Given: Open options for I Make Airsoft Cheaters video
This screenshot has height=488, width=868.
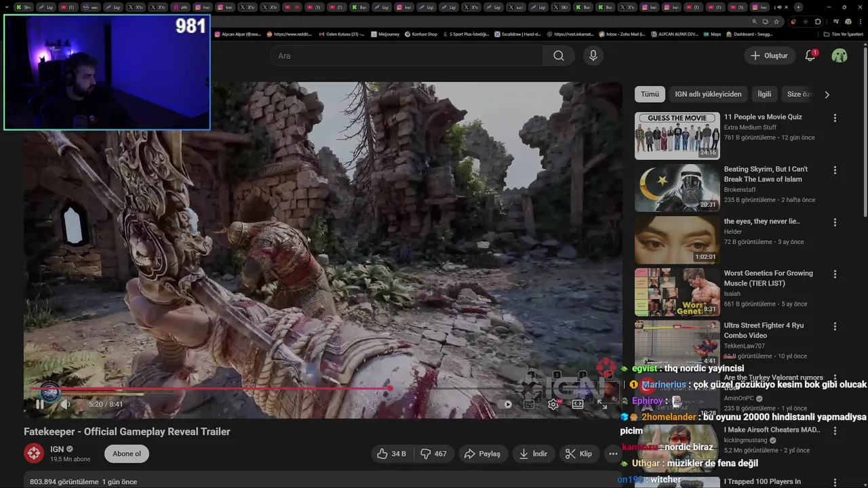Looking at the screenshot, I should coord(835,431).
